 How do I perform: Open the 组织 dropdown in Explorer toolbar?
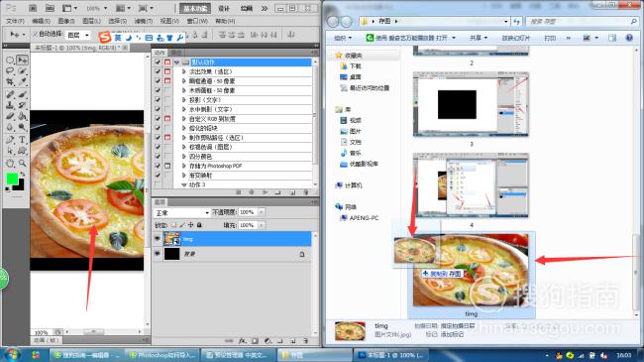coord(343,38)
